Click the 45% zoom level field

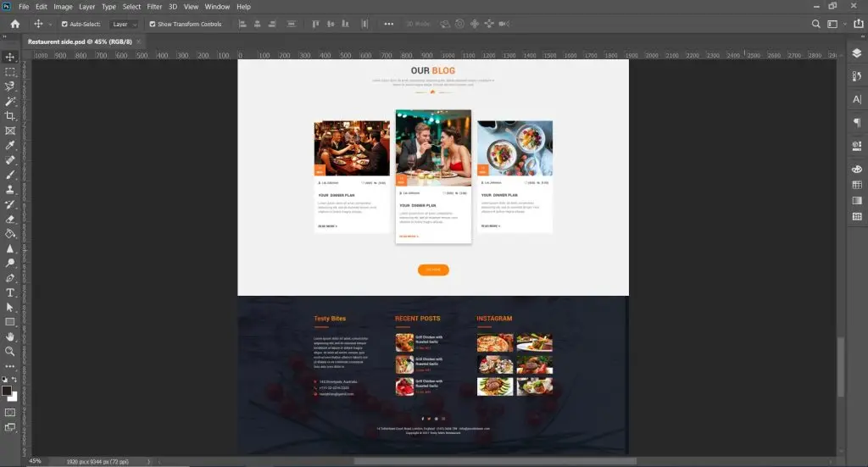point(35,461)
